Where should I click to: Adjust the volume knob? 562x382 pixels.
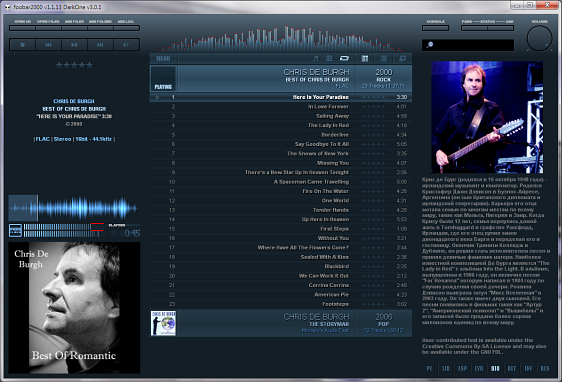[539, 38]
